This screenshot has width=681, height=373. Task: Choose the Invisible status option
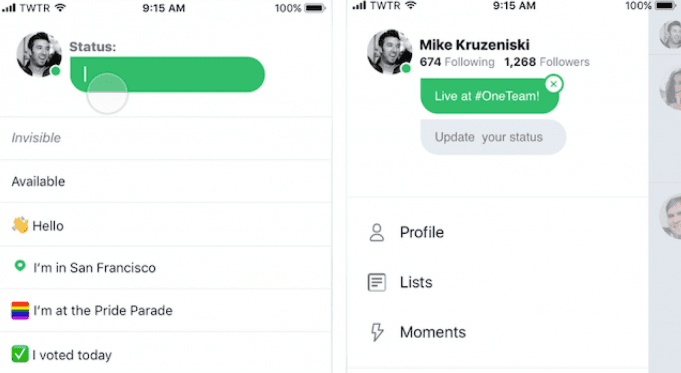coord(165,138)
